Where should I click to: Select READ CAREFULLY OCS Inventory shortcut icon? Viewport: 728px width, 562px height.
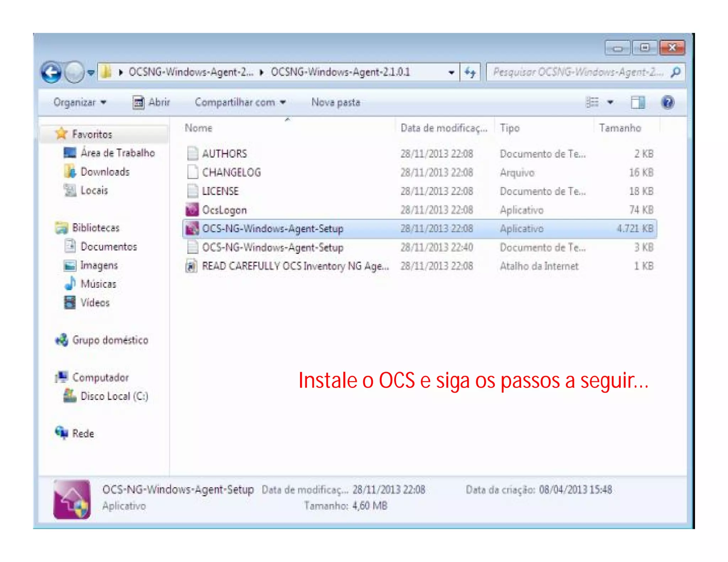point(192,266)
